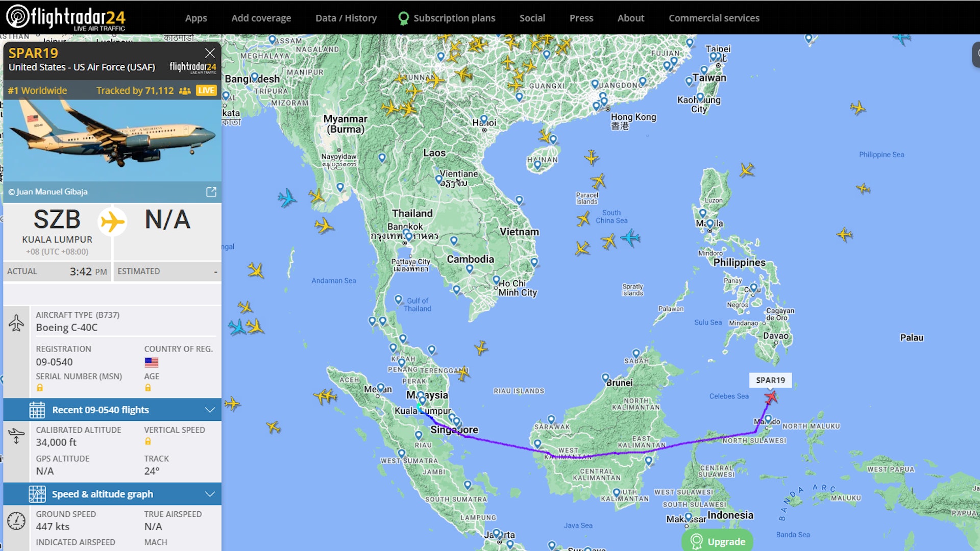This screenshot has height=551, width=980.
Task: Click the red SPAR19 aircraft on map
Action: coord(771,397)
